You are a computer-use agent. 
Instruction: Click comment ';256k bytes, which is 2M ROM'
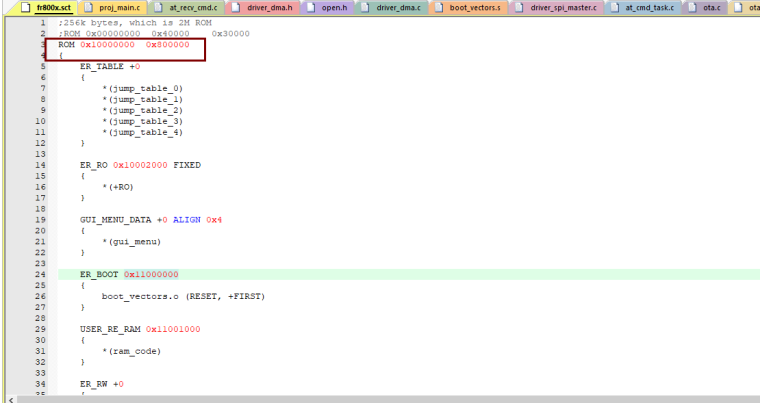(135, 23)
